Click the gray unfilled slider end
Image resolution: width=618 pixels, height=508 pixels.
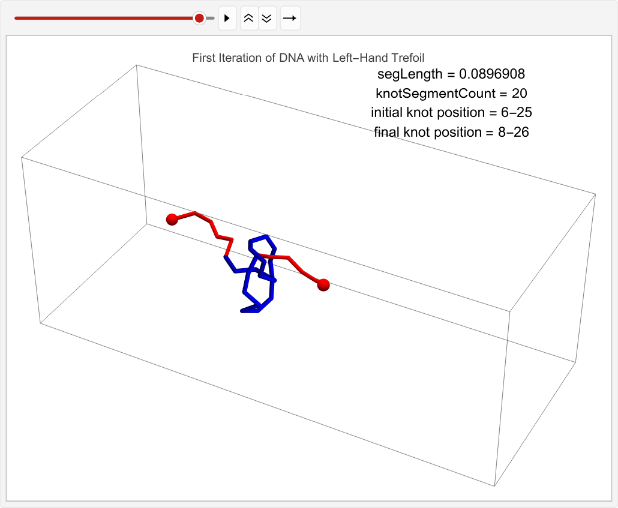210,18
